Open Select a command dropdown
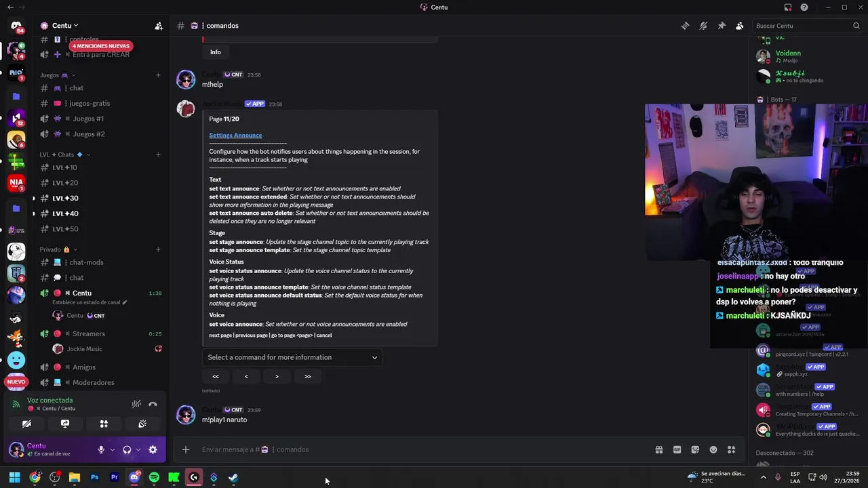 pyautogui.click(x=292, y=357)
